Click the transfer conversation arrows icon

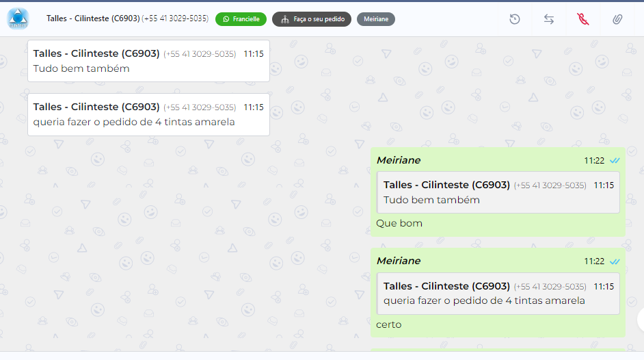[x=549, y=19]
